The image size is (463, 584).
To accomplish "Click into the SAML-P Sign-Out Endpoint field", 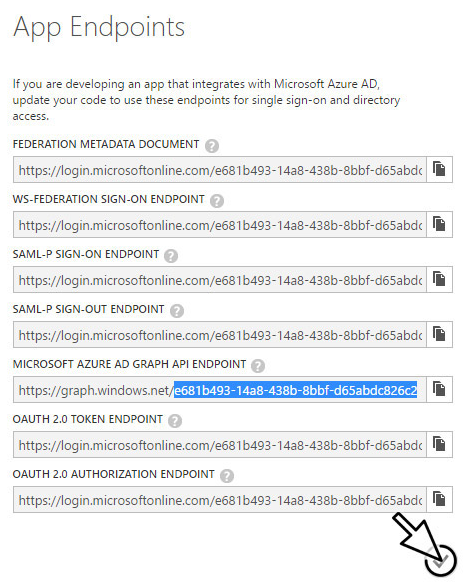I will pos(220,334).
